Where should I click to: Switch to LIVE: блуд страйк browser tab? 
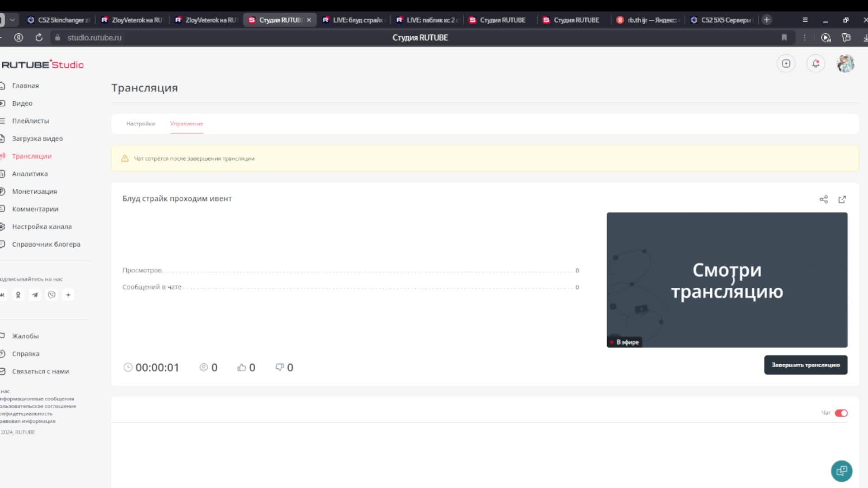coord(353,20)
